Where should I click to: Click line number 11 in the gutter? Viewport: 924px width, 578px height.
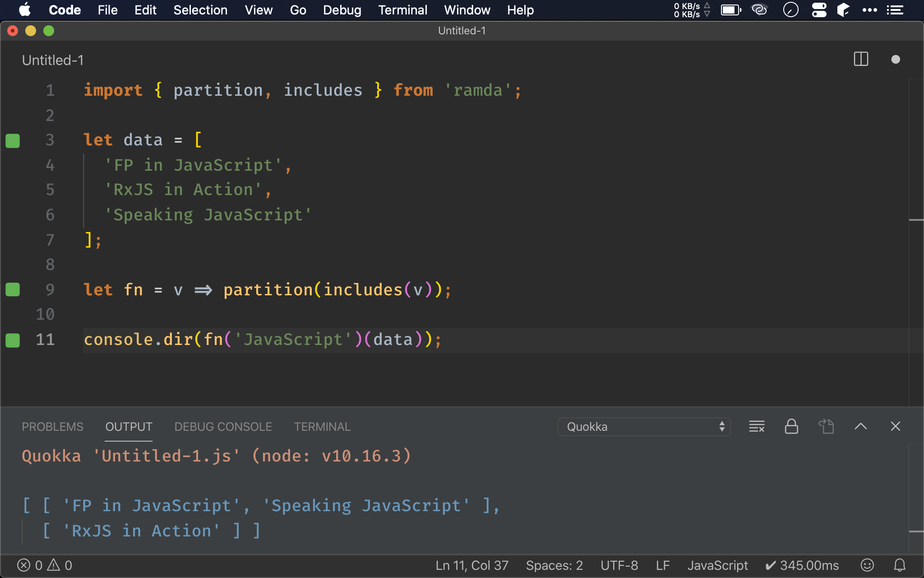45,340
